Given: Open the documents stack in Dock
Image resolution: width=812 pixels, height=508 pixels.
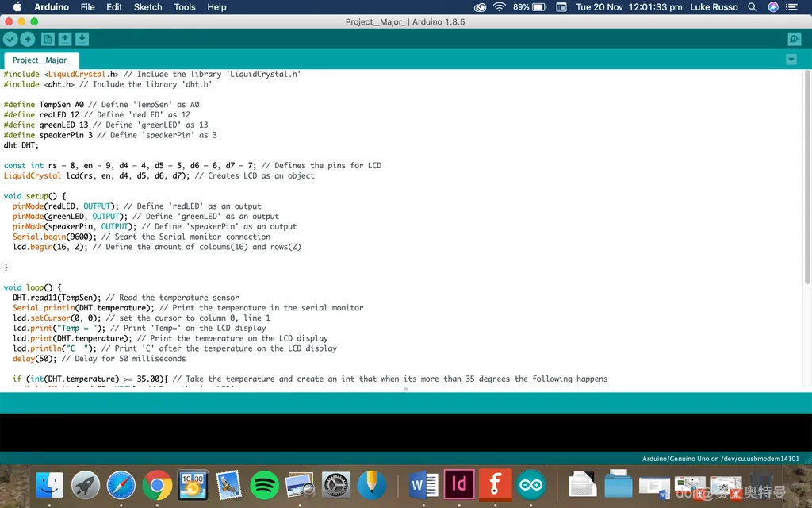Looking at the screenshot, I should [582, 485].
